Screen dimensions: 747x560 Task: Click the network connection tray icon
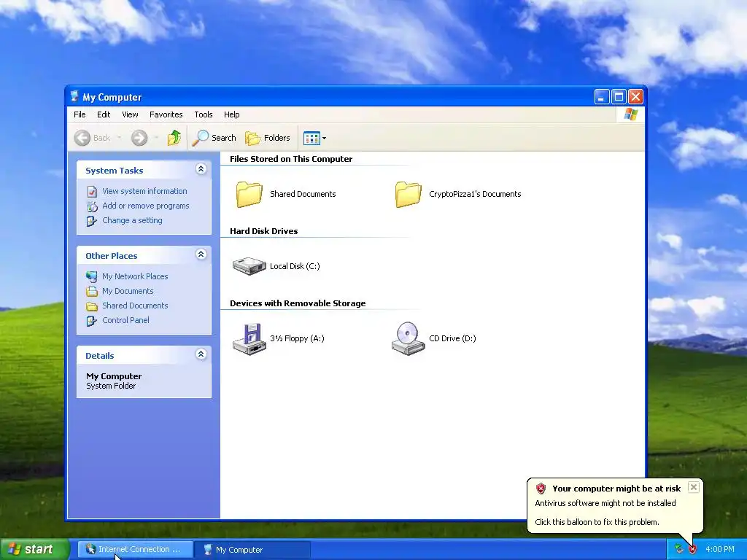click(679, 550)
